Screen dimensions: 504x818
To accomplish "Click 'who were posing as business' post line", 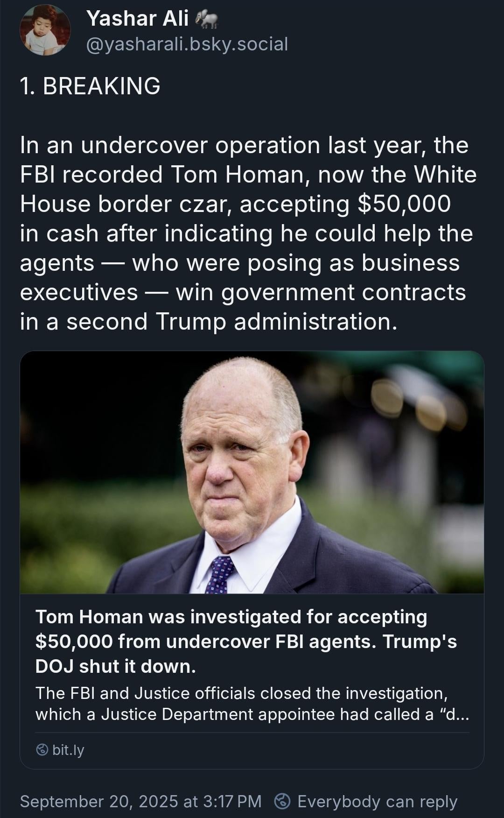I will click(x=296, y=263).
